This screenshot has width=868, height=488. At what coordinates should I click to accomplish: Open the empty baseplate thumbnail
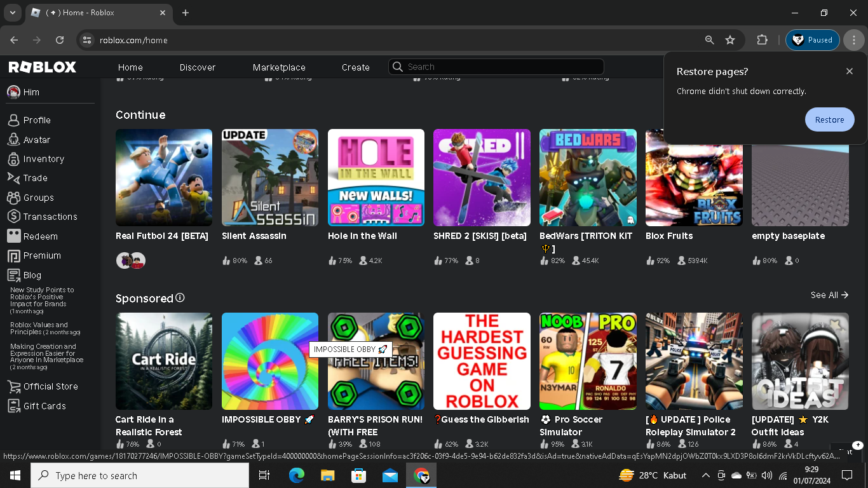tap(800, 178)
